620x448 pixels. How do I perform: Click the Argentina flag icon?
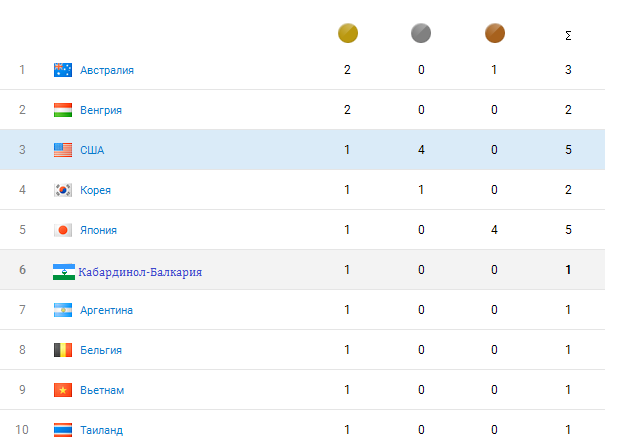(63, 310)
